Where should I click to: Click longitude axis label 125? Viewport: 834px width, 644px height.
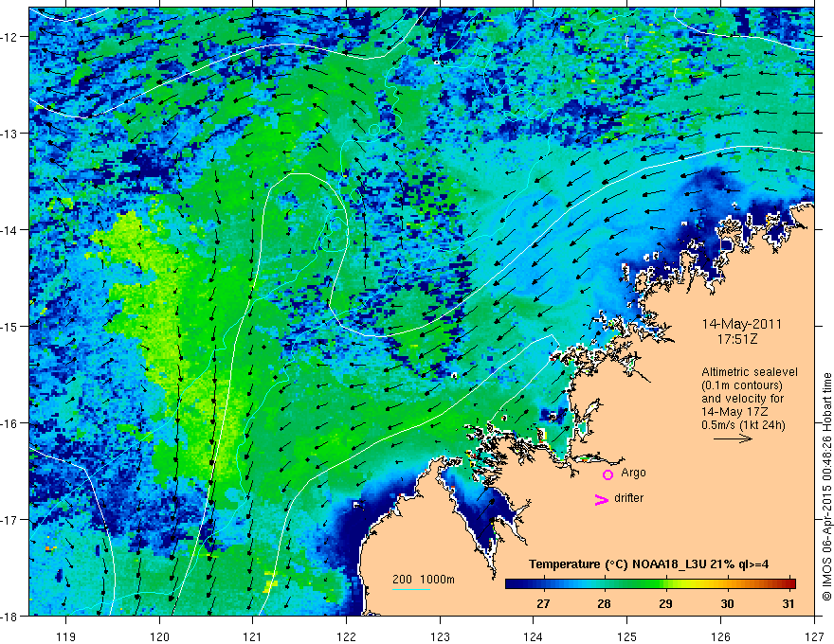(627, 636)
